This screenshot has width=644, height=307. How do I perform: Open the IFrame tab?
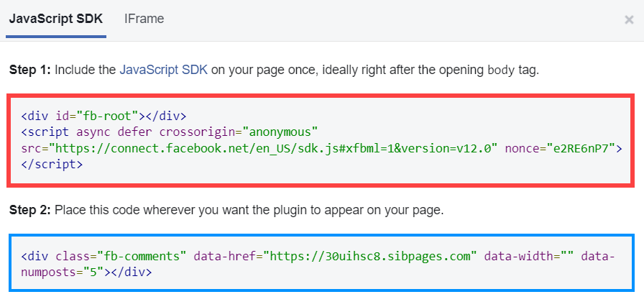[144, 19]
